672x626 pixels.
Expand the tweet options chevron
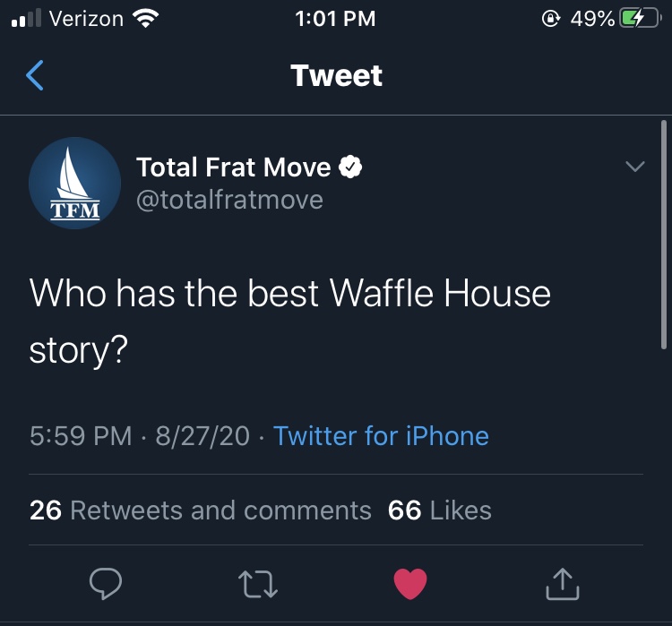coord(634,166)
